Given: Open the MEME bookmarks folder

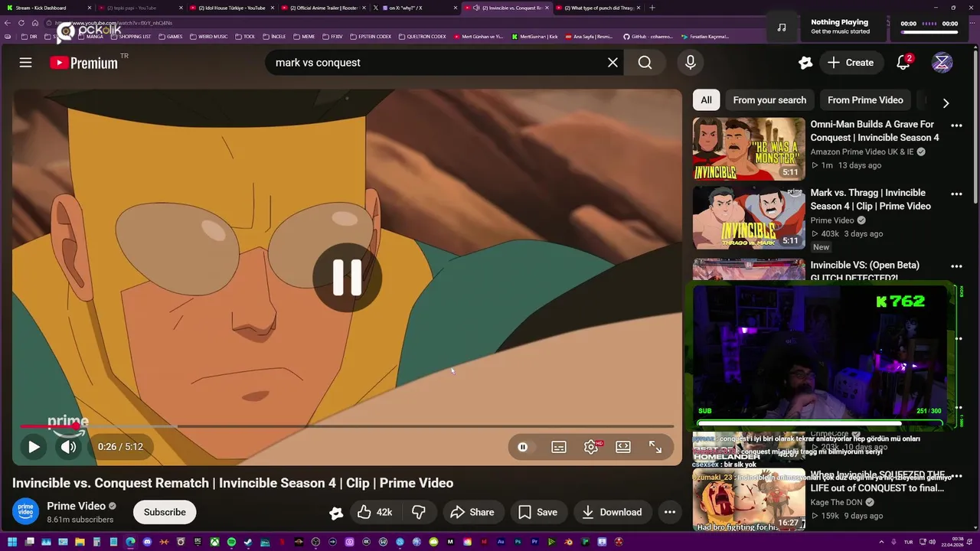Looking at the screenshot, I should point(304,36).
